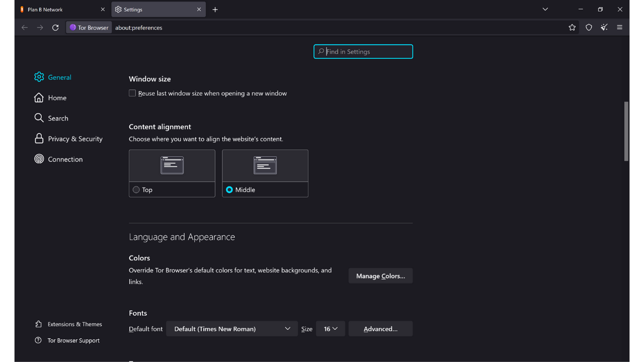Click the New Identity broom icon
This screenshot has height=362, width=644.
click(x=604, y=28)
